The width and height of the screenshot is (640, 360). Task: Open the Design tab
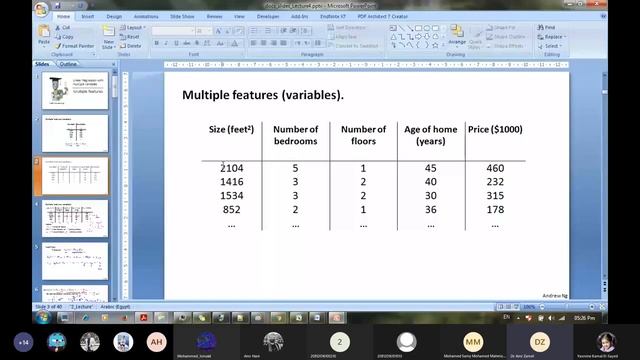114,16
